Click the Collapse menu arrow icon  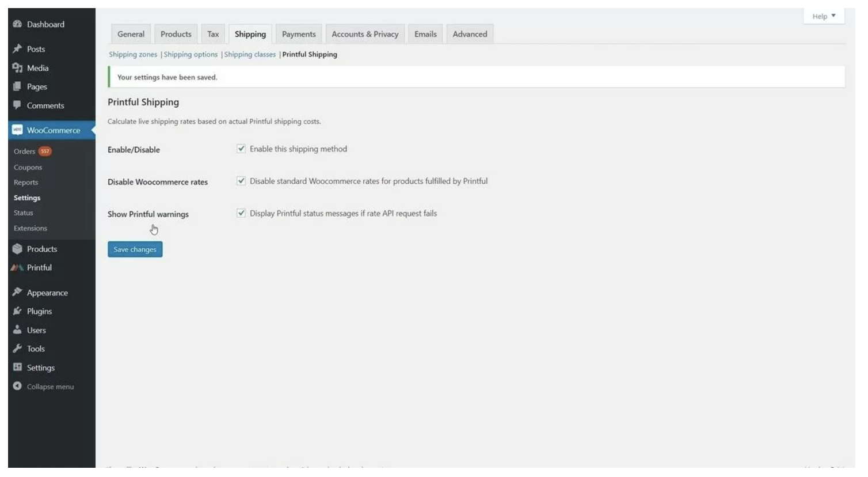pyautogui.click(x=17, y=386)
